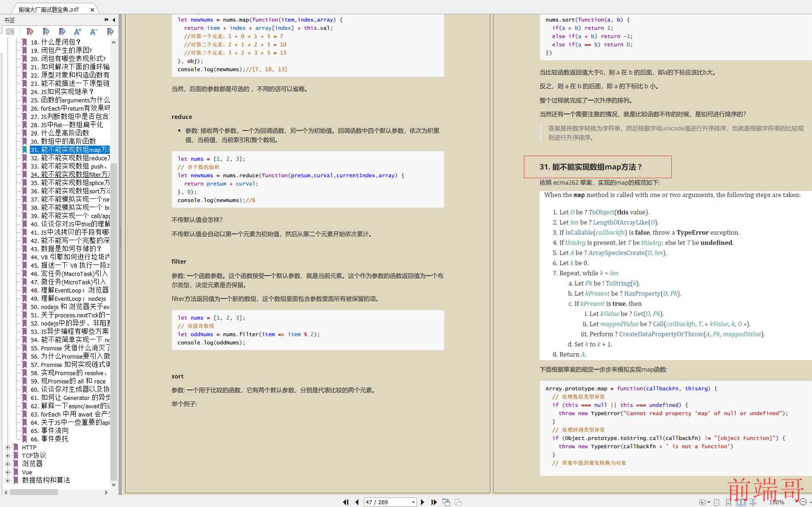Click the go to previous view icon
Screen dimensions: 812x507
click(x=446, y=502)
